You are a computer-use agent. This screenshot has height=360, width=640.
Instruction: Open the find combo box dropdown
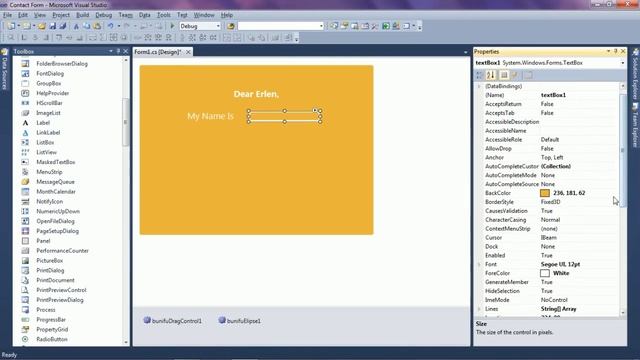[321, 26]
